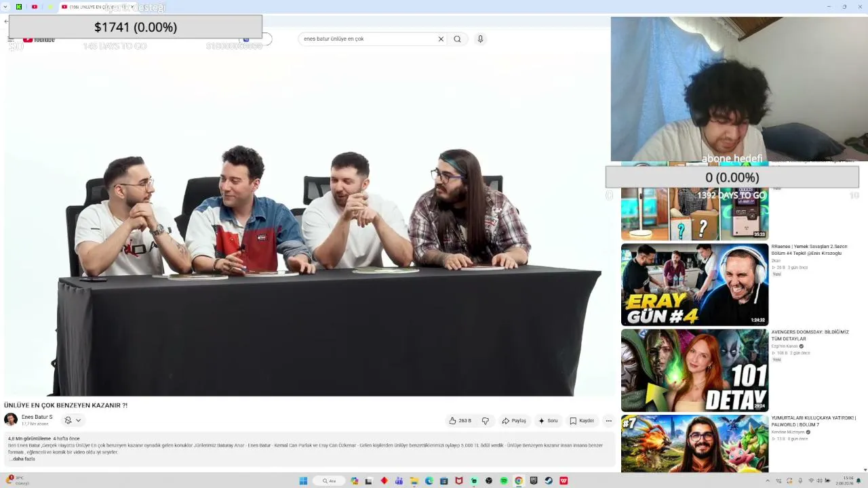Share the video via Paylaş

(x=514, y=421)
